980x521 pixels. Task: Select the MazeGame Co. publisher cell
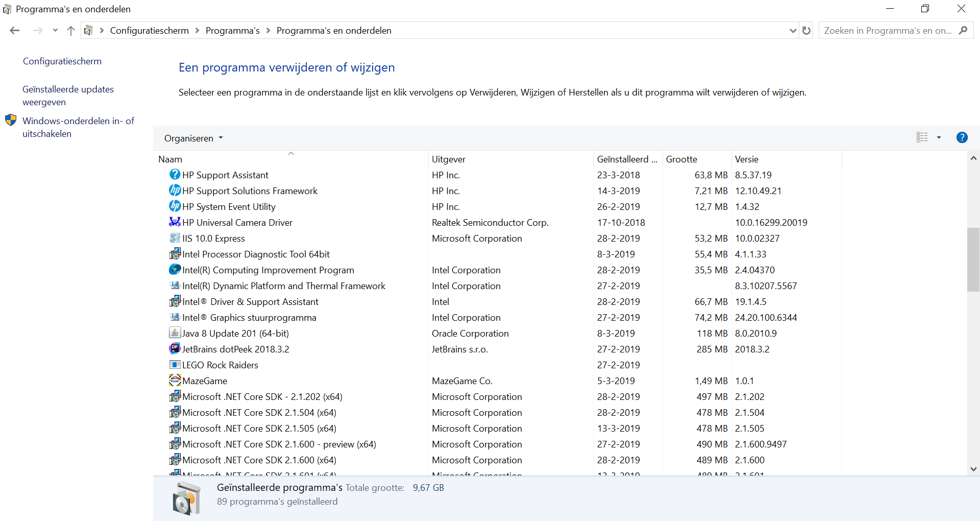click(462, 381)
